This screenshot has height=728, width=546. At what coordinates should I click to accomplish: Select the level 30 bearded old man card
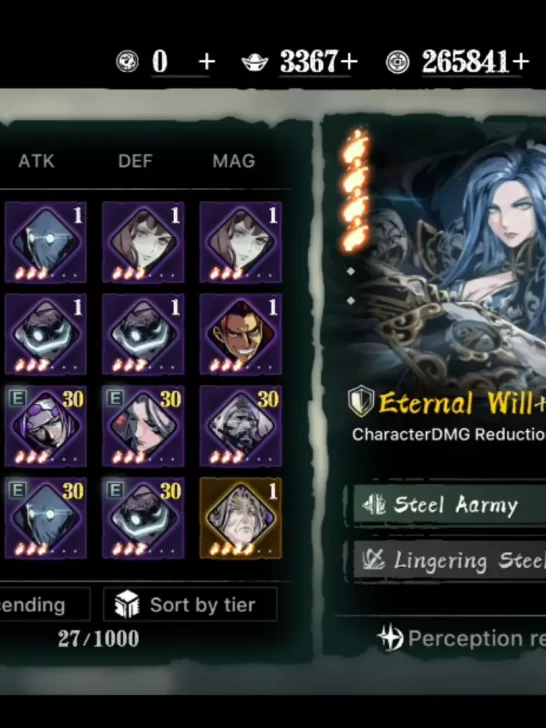[x=240, y=426]
